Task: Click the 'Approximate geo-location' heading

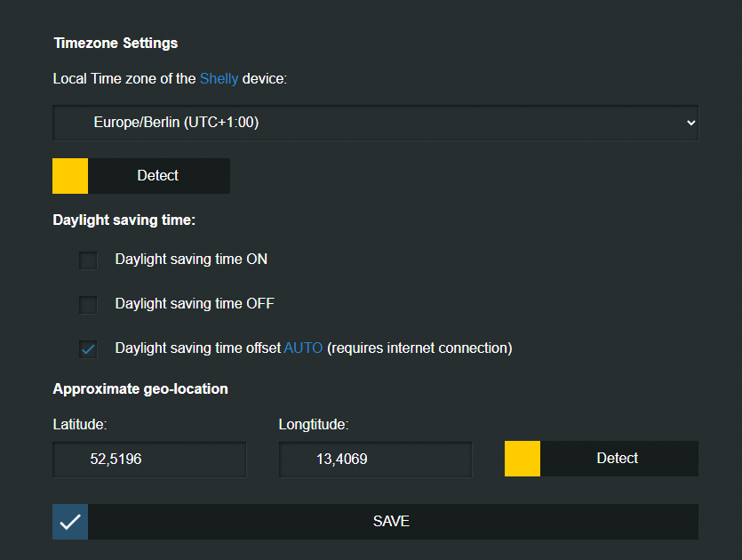Action: [x=140, y=388]
